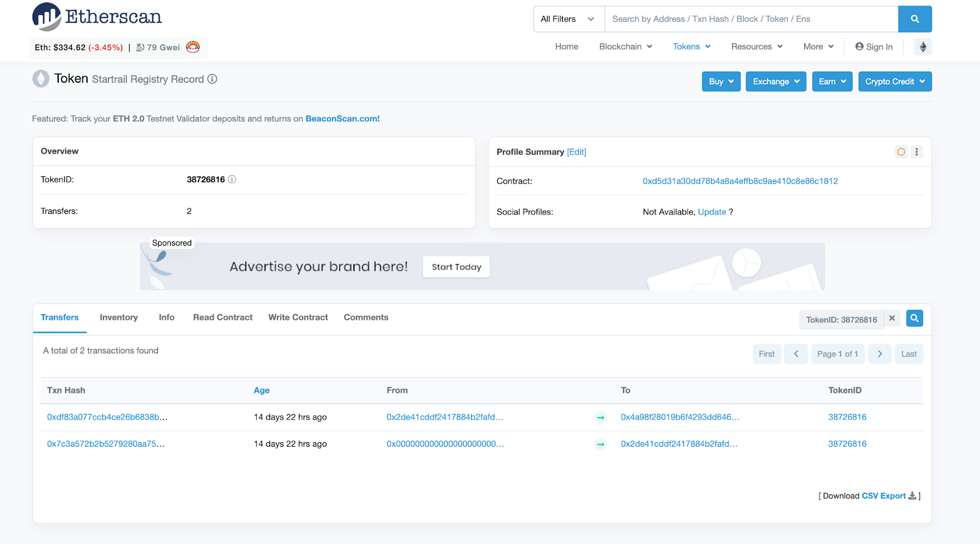980x544 pixels.
Task: Click the Page 1 of 1 indicator
Action: (838, 354)
